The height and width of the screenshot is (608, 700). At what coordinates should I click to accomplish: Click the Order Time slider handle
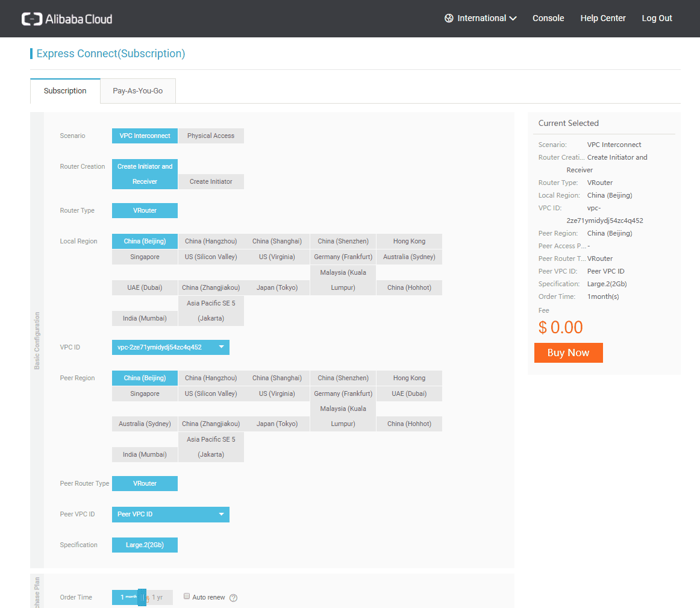coord(142,597)
